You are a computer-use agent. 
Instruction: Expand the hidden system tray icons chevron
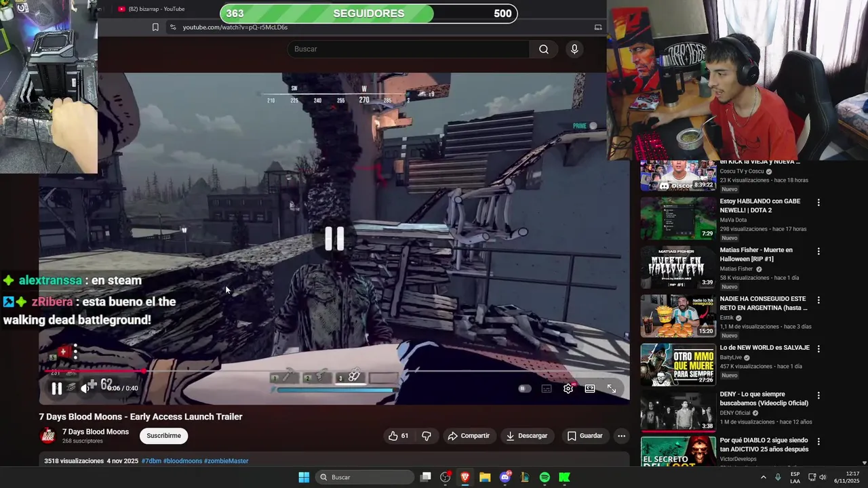763,477
